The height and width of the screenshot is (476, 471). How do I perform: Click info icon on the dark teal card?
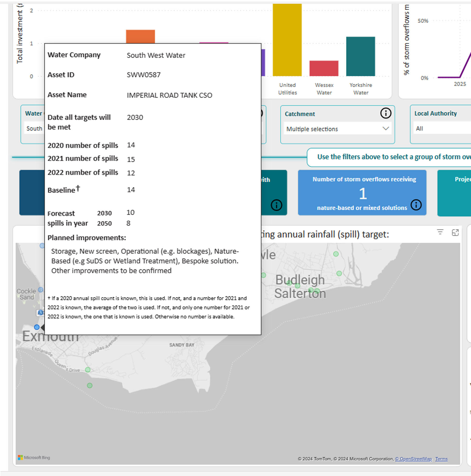pos(276,205)
